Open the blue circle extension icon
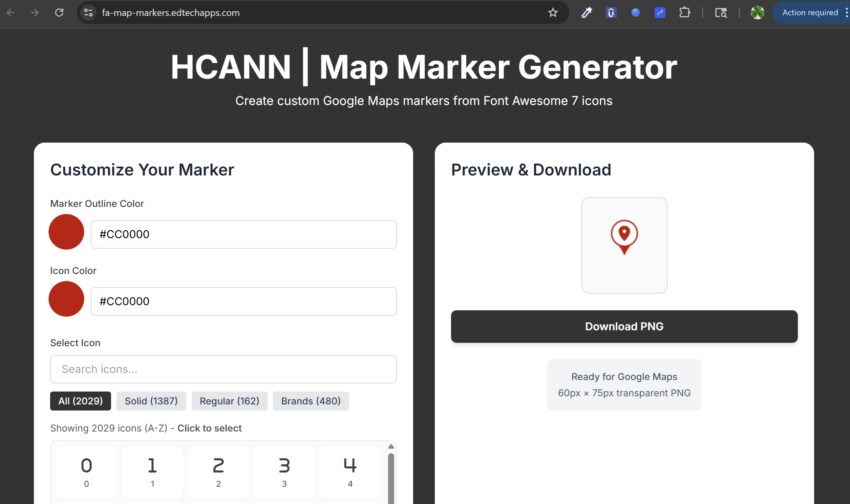Viewport: 850px width, 504px height. pos(635,12)
